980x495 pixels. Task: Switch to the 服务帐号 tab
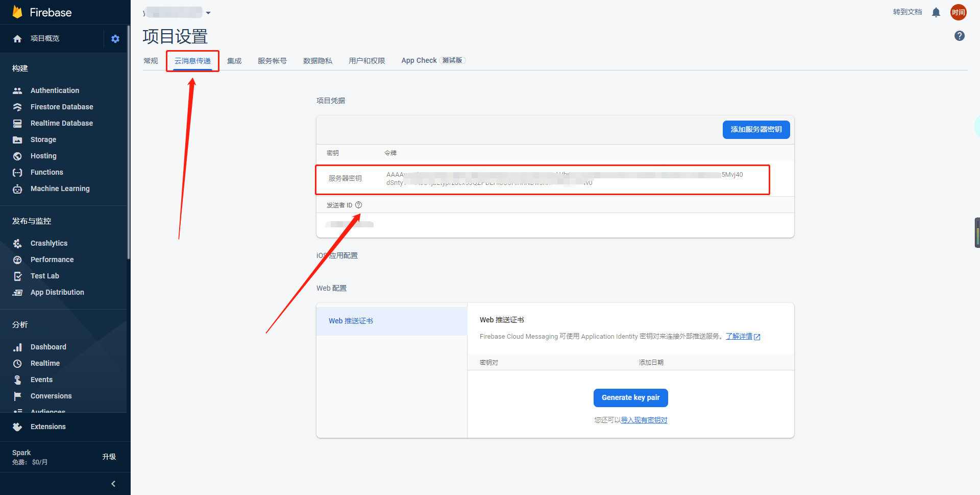click(x=272, y=60)
